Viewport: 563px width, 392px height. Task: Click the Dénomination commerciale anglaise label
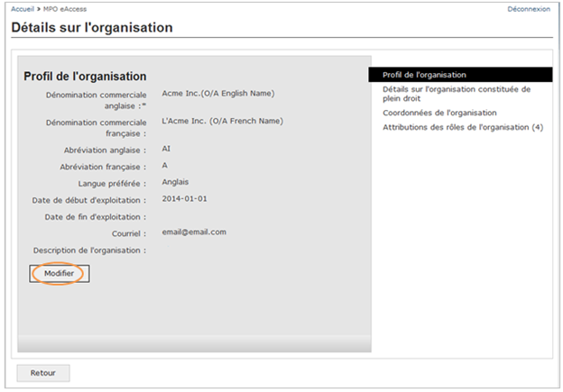pyautogui.click(x=97, y=100)
